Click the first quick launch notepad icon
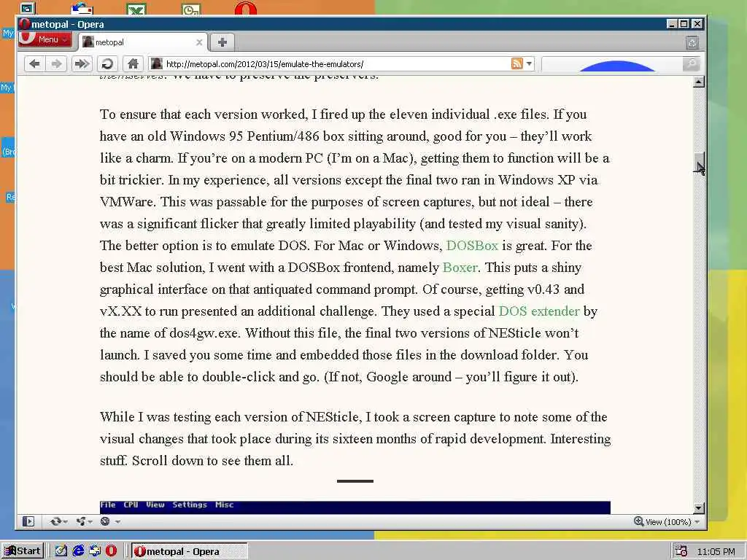The width and height of the screenshot is (747, 560). tap(61, 551)
